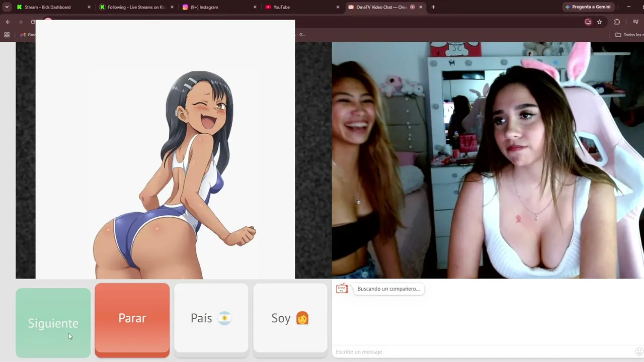Click the OmeTV logo in chat

coord(342,289)
